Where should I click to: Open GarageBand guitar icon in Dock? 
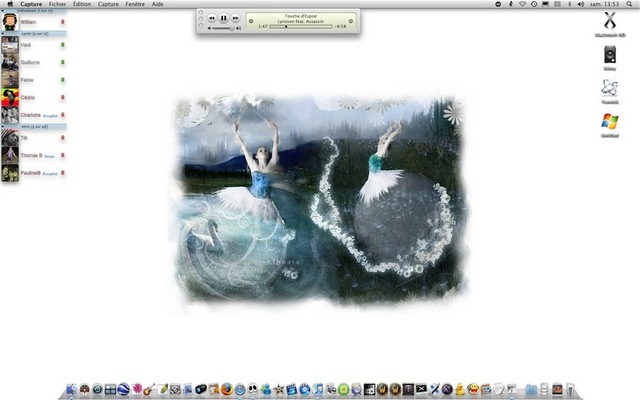pos(149,389)
